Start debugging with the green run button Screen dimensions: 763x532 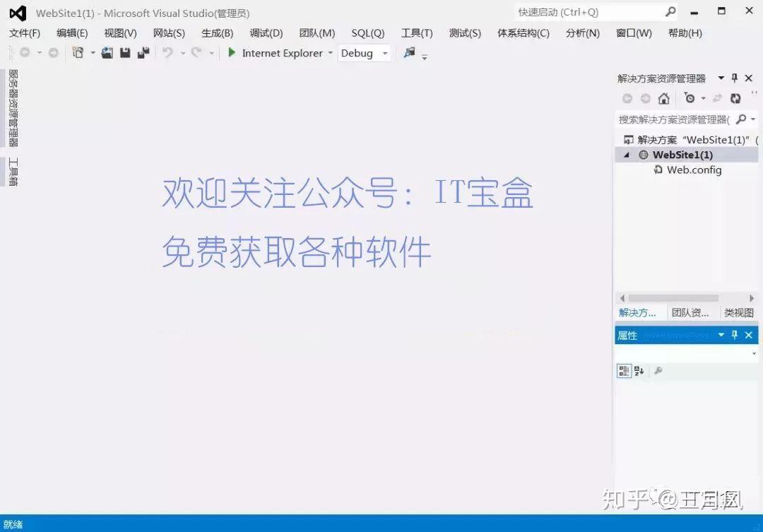tap(231, 53)
